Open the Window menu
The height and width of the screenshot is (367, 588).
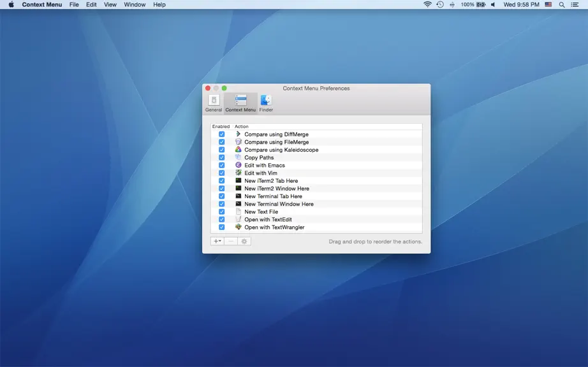point(135,4)
